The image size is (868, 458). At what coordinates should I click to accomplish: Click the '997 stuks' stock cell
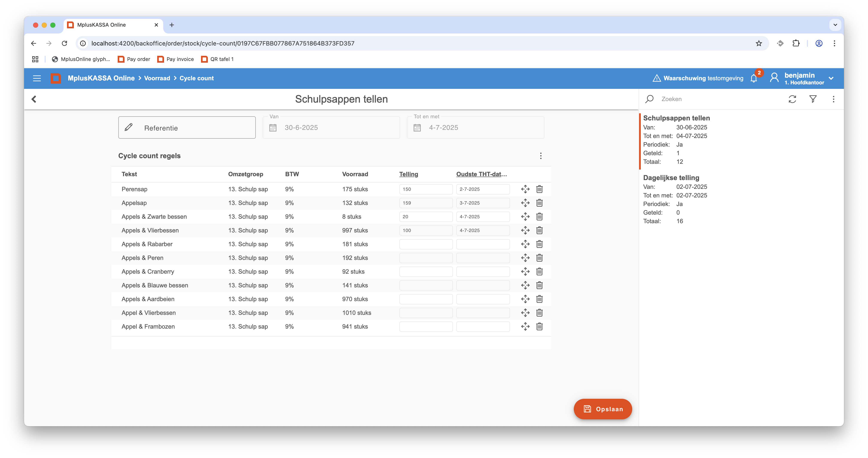[x=355, y=230]
